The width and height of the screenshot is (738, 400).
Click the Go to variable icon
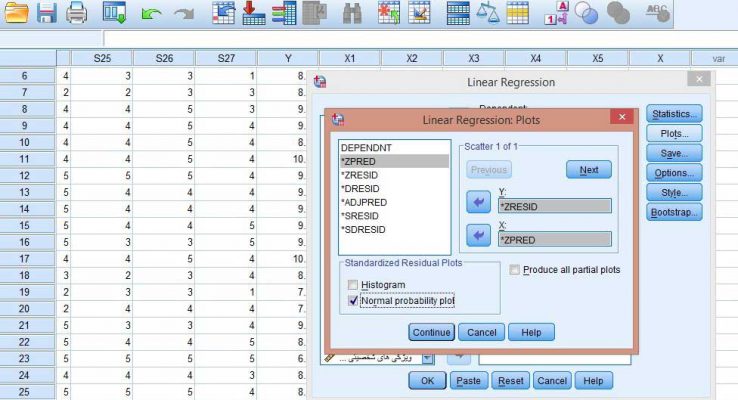(x=254, y=13)
